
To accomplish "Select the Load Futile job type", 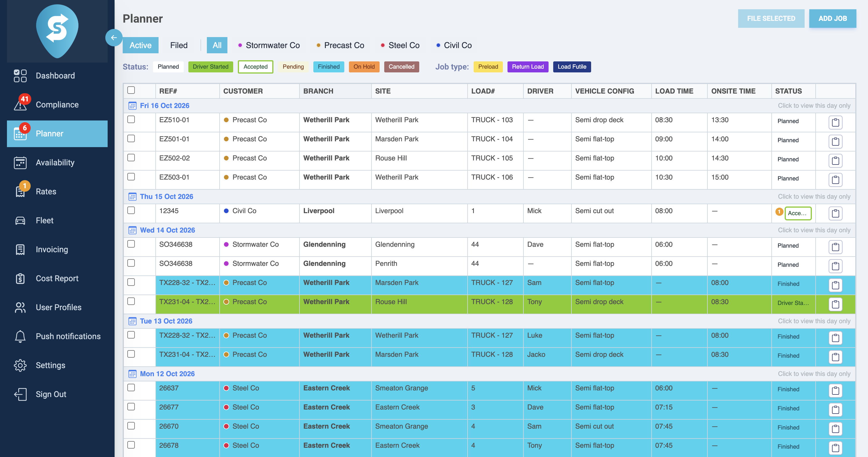I will pyautogui.click(x=572, y=67).
